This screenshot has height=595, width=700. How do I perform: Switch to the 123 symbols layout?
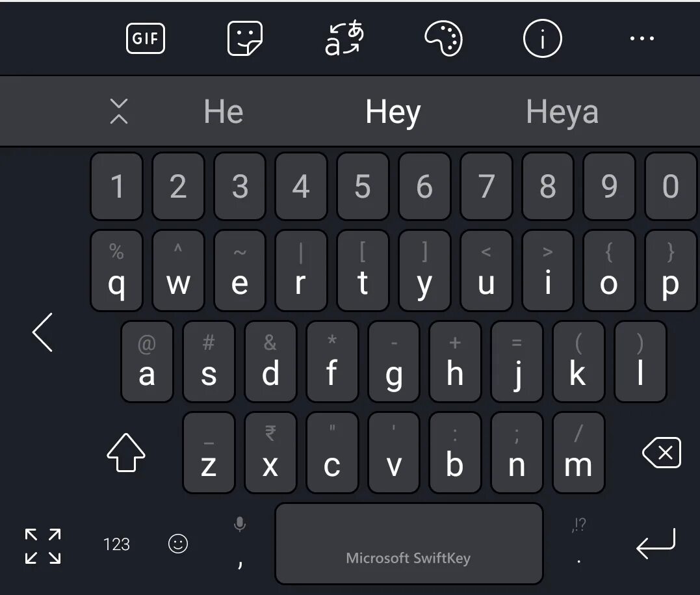tap(116, 544)
